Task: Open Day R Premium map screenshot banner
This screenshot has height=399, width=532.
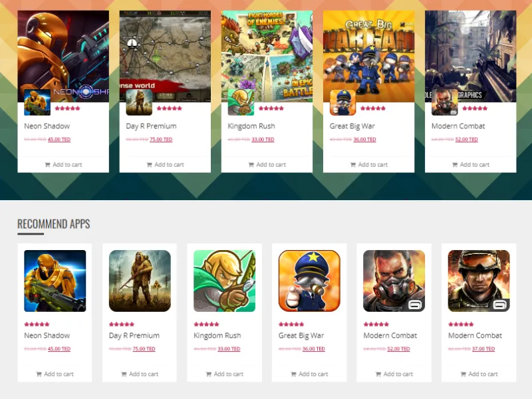Action: [165, 57]
